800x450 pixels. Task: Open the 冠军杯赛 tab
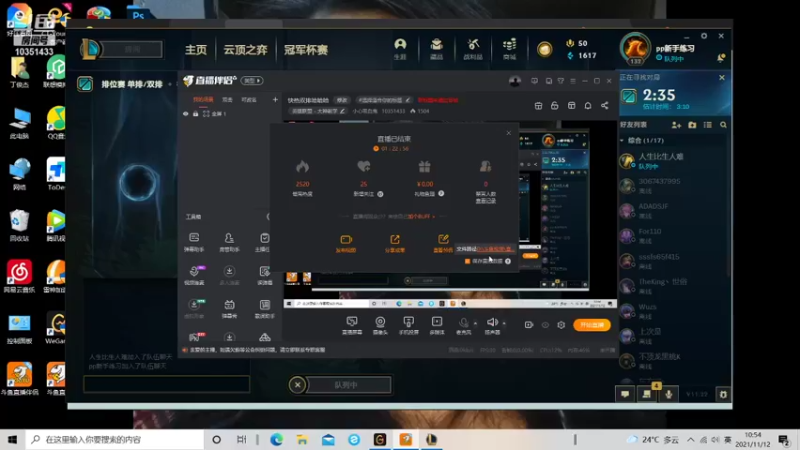306,50
